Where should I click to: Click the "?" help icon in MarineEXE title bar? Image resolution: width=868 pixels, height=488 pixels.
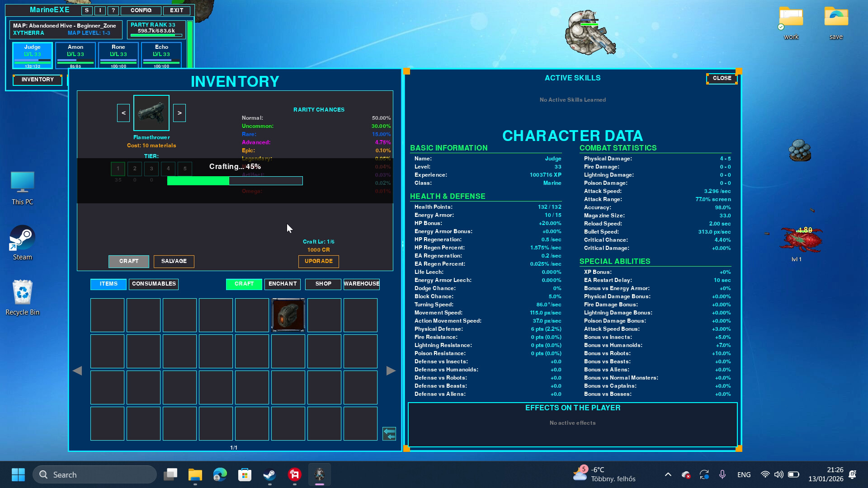tap(113, 10)
